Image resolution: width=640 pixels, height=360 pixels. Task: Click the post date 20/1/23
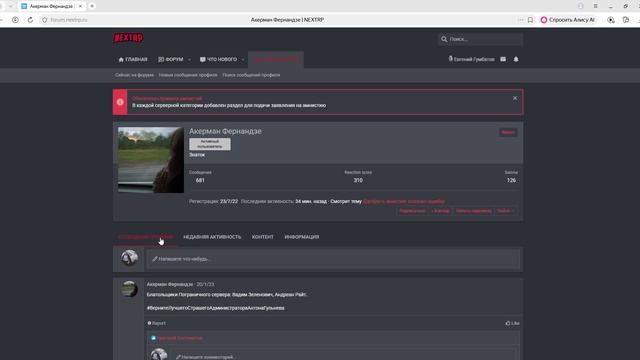(205, 284)
